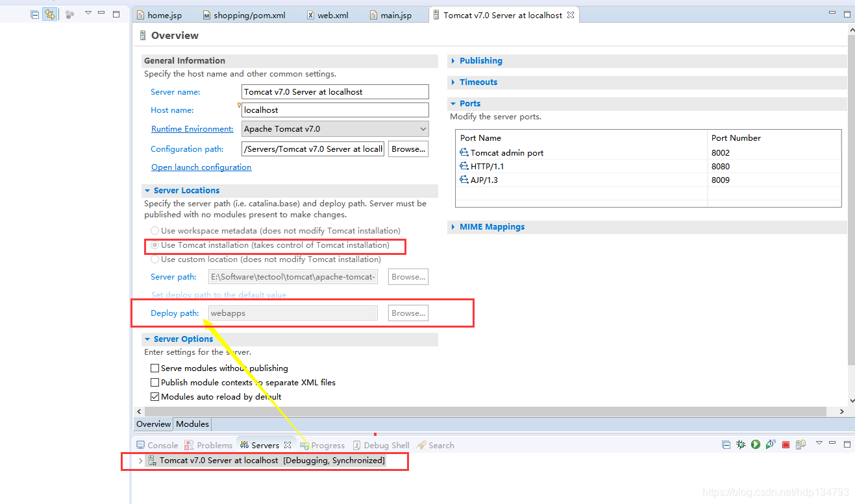Screen dimensions: 855x504
Task: Click in Host name text field
Action: click(x=335, y=110)
